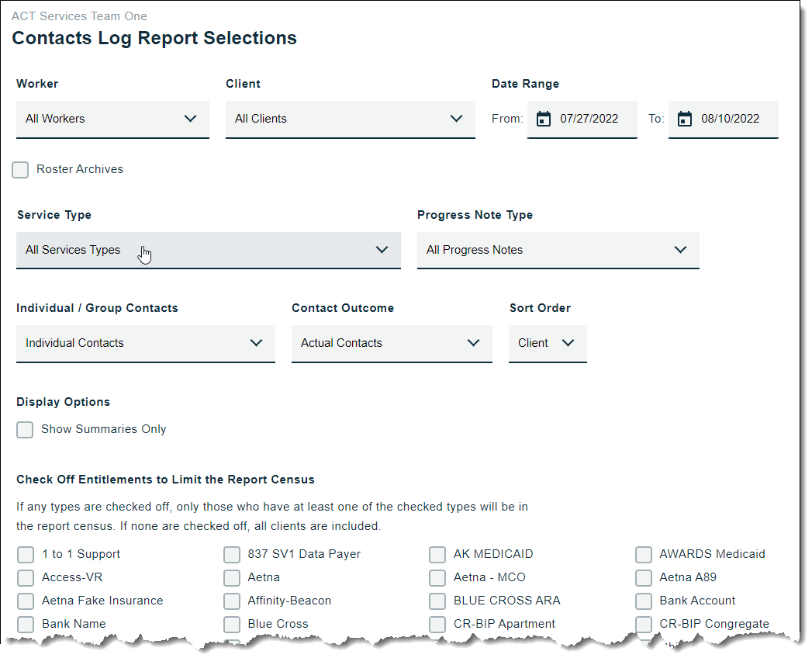
Task: Check Show Summaries Only option
Action: [26, 430]
